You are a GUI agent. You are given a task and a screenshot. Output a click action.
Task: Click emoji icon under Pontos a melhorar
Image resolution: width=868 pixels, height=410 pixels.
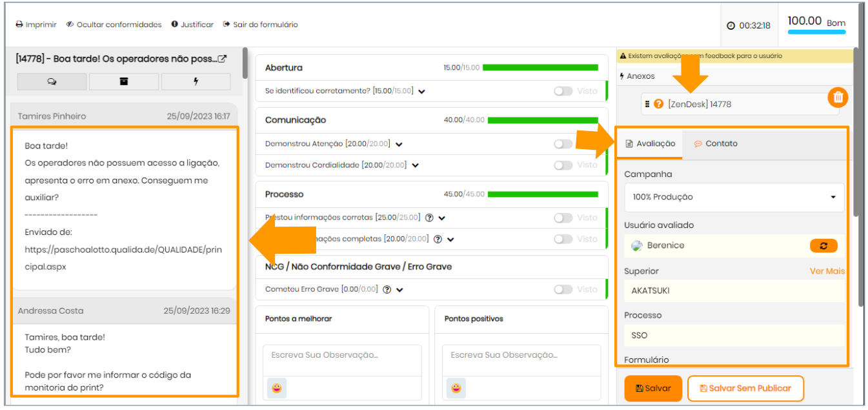[277, 387]
